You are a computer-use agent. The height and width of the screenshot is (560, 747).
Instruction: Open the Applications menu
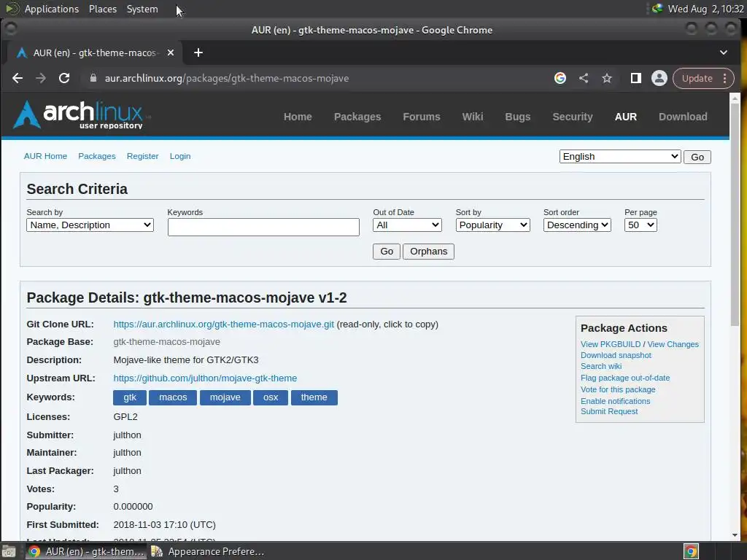(52, 9)
